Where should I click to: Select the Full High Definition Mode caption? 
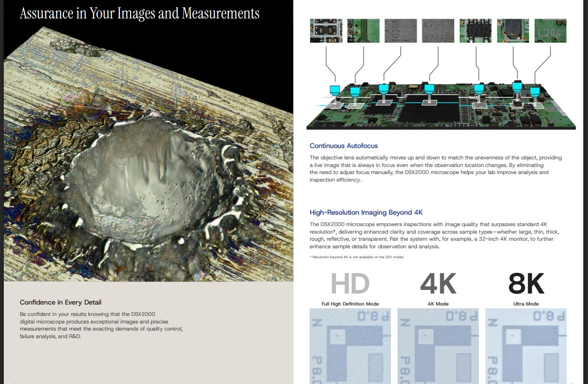click(350, 304)
